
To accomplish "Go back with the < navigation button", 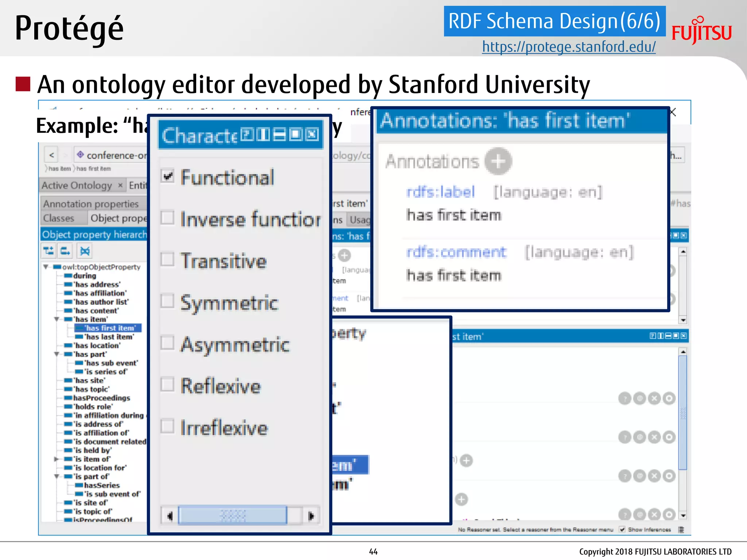I will click(52, 155).
